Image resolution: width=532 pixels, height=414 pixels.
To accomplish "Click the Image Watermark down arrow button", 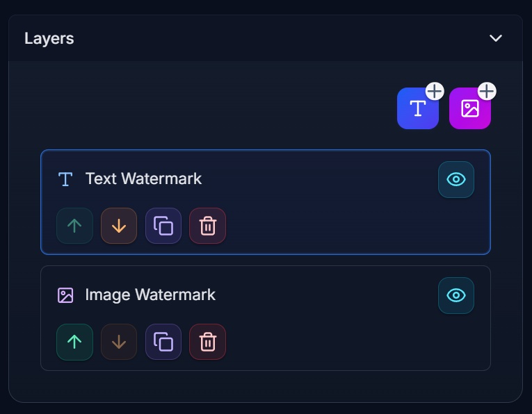I will click(x=119, y=342).
